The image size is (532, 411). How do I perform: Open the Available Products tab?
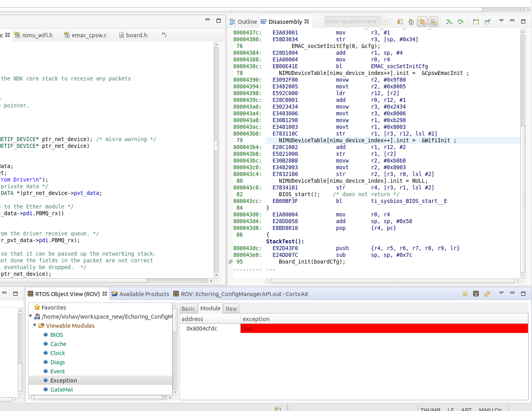click(140, 294)
